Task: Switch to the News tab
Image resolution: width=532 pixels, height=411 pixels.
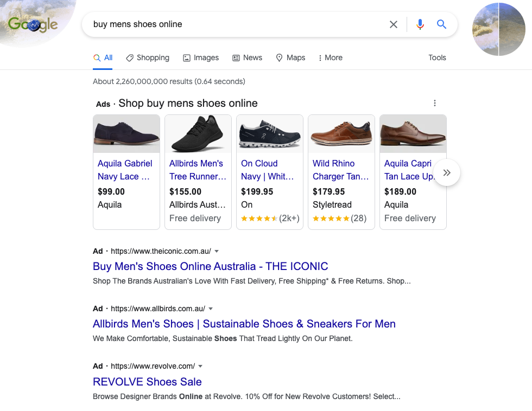Action: click(x=248, y=57)
